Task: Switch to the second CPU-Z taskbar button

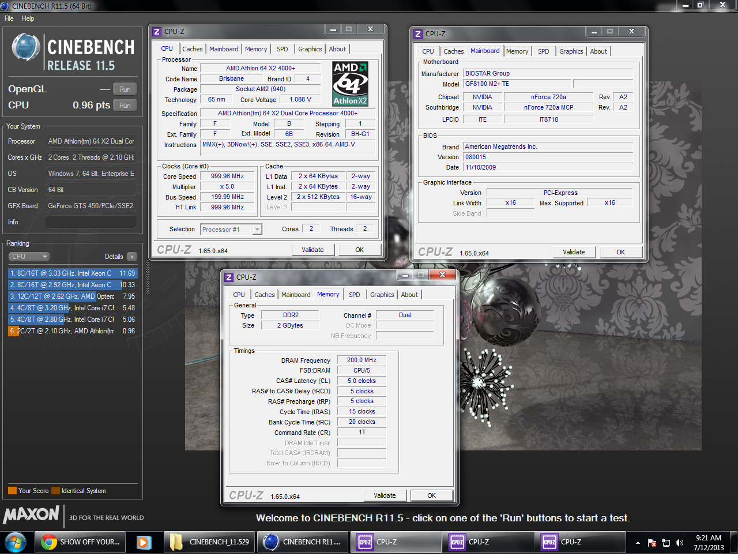Action: pos(488,542)
